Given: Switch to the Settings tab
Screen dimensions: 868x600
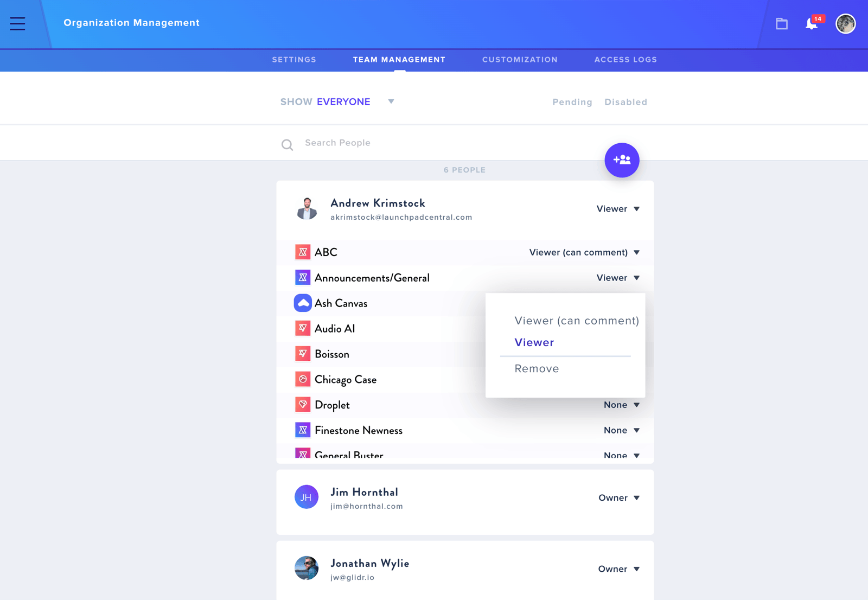Looking at the screenshot, I should point(294,60).
